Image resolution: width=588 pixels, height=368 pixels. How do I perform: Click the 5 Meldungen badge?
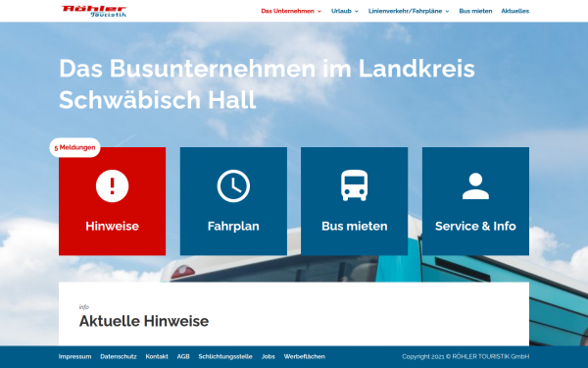75,147
